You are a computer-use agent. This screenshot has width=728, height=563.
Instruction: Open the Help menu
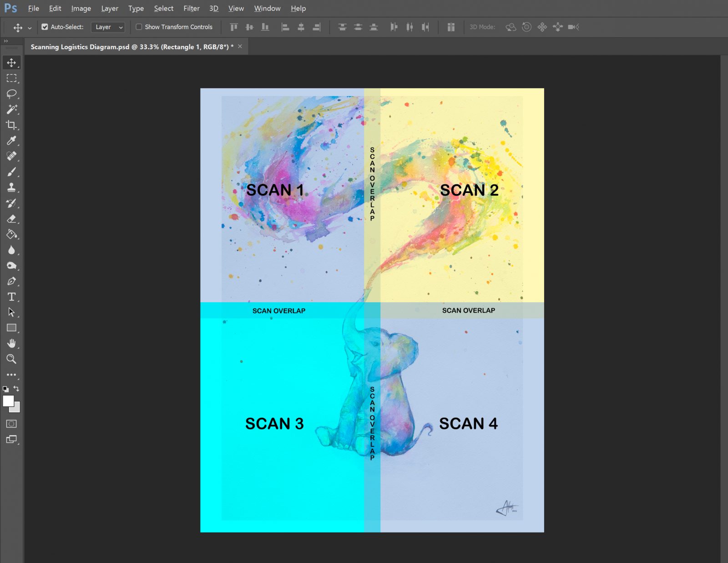[298, 8]
